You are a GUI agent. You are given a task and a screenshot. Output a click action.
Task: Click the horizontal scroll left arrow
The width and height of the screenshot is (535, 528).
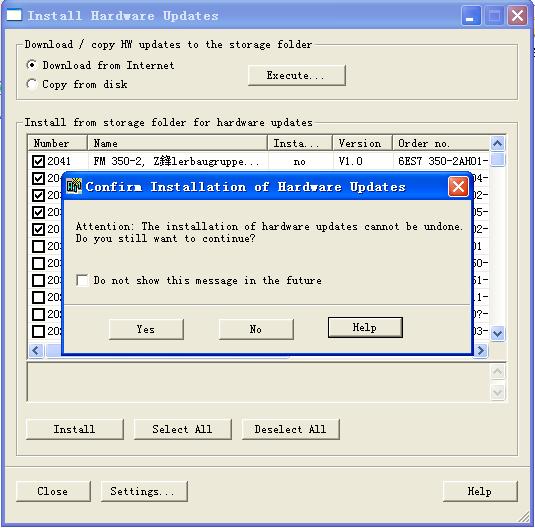[x=36, y=350]
